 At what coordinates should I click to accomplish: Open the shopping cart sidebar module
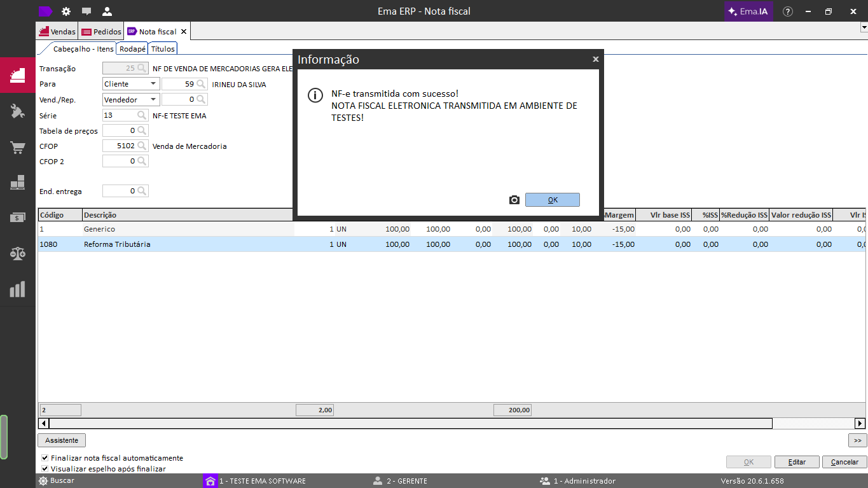(x=18, y=148)
